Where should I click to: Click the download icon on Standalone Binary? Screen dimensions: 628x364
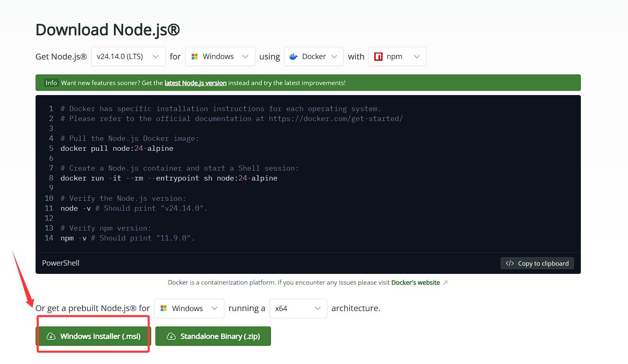171,336
